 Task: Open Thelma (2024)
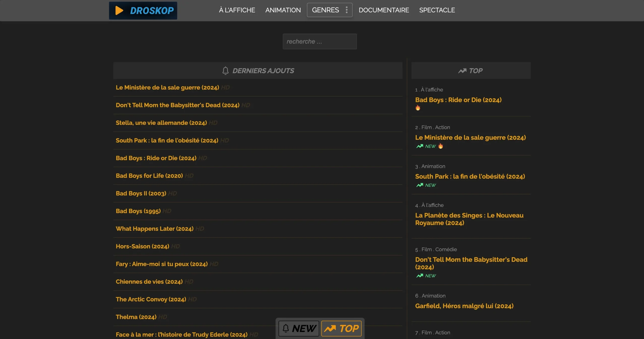tap(136, 317)
